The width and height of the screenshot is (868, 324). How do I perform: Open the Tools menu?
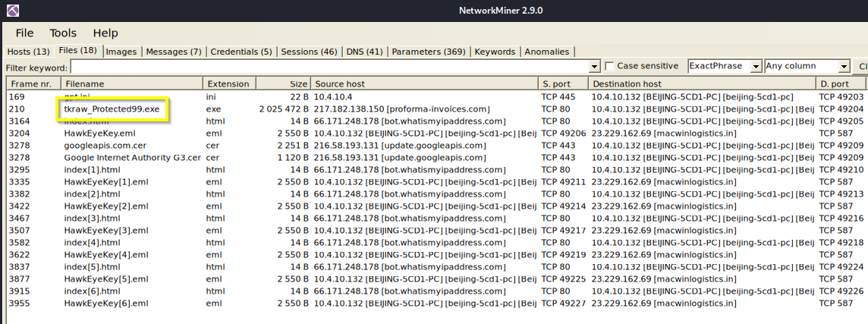[x=63, y=33]
